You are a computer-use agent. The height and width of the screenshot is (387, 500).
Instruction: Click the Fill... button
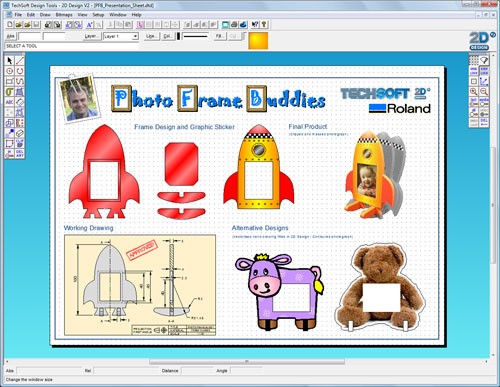(220, 36)
